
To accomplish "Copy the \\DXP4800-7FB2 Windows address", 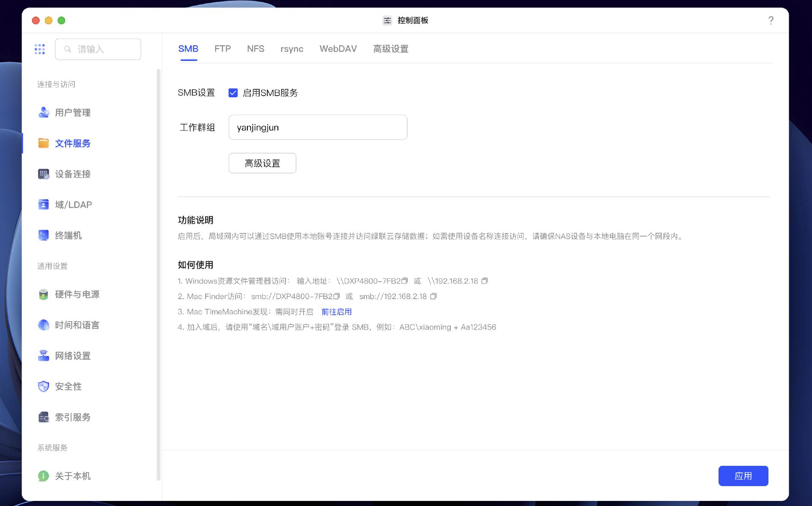I will tap(405, 281).
